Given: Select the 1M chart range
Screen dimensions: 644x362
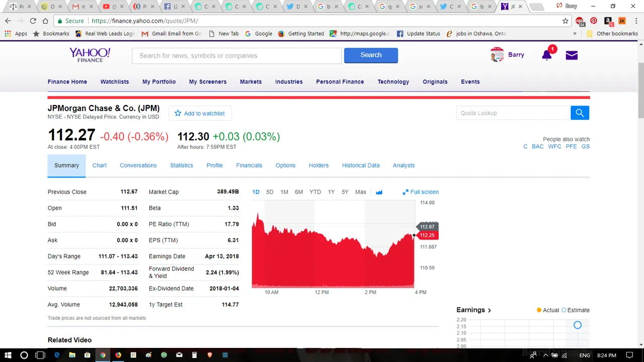Looking at the screenshot, I should pyautogui.click(x=284, y=192).
